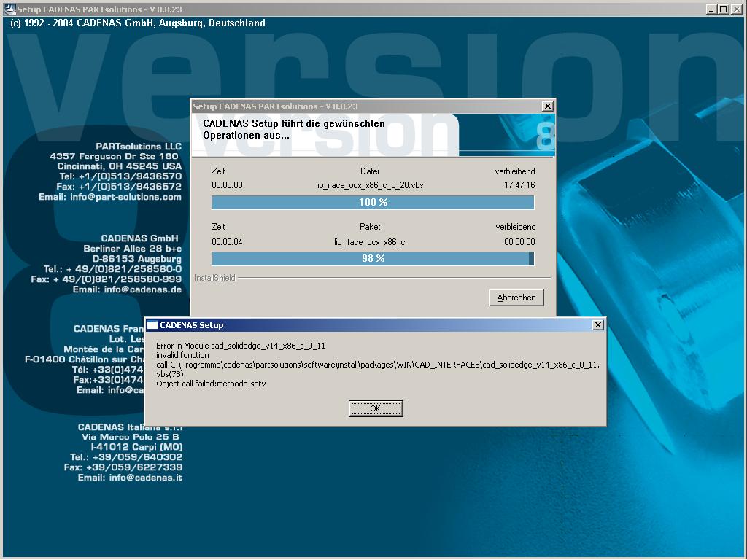Viewport: 747px width, 560px height.
Task: Confirm the error with the OK button
Action: [x=376, y=408]
